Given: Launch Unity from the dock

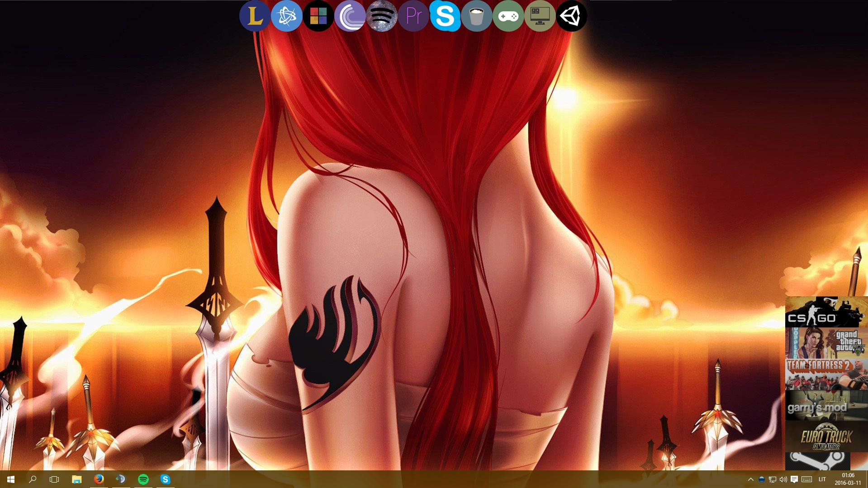Looking at the screenshot, I should point(571,16).
